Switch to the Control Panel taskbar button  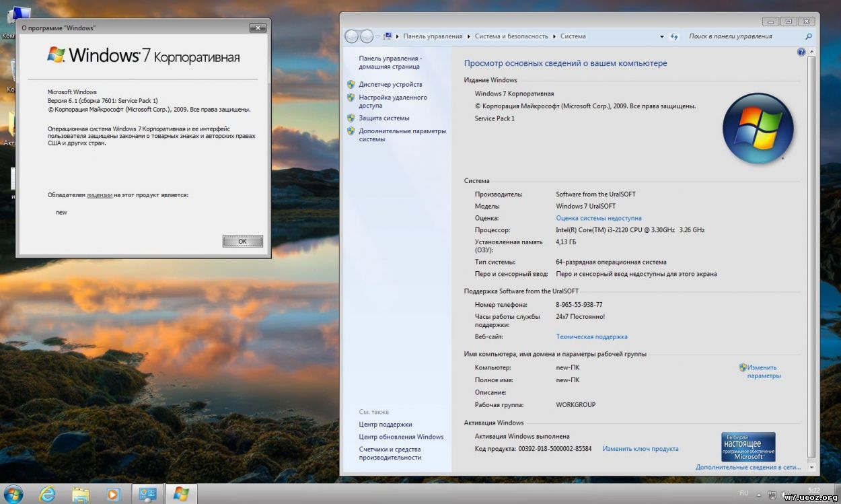pos(147,494)
